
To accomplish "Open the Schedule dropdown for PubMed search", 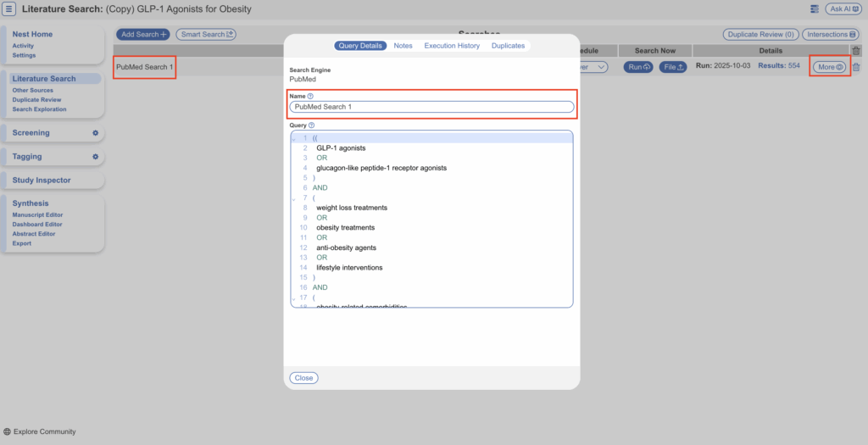I will 592,67.
